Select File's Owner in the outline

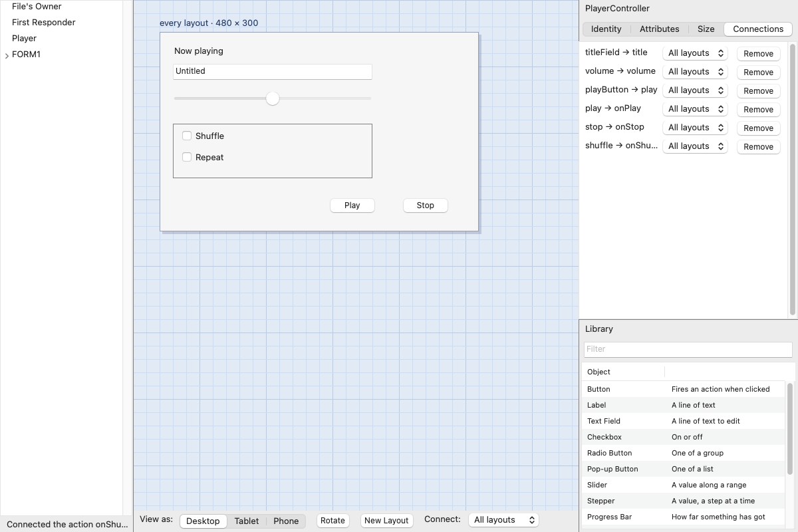[x=37, y=7]
